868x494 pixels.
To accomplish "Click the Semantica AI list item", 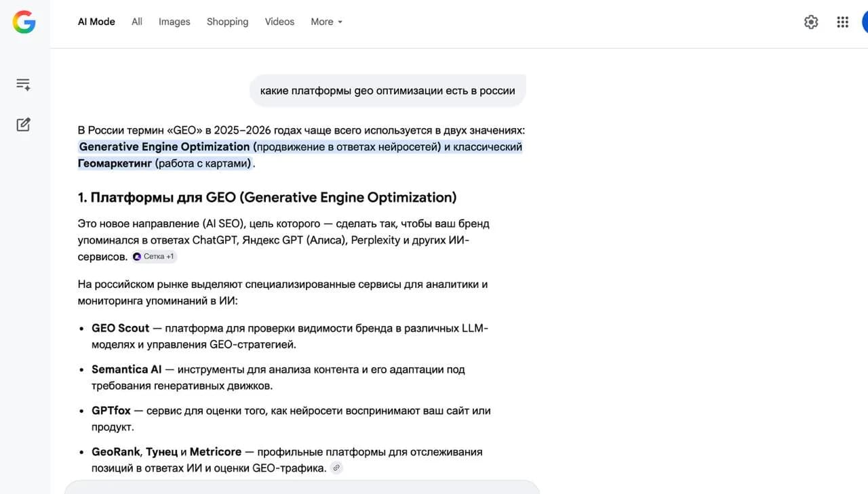I will click(278, 377).
